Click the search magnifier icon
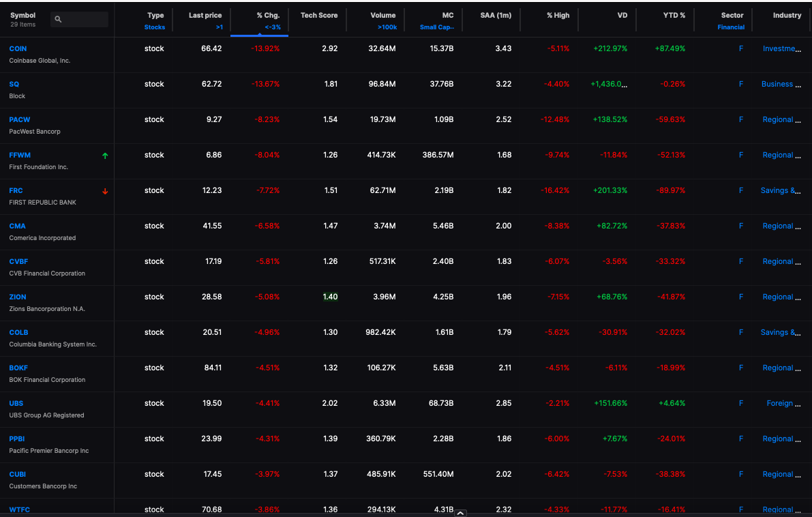 pyautogui.click(x=58, y=19)
